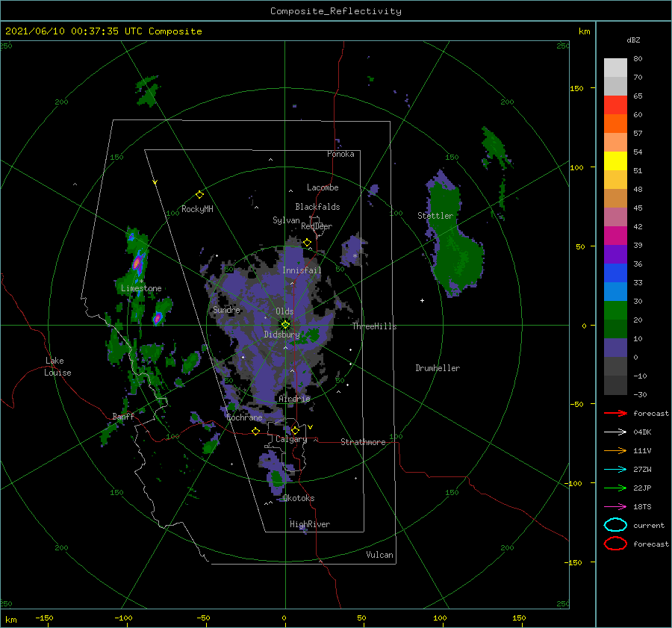Click the Olds label
Screen dimensions: 672x628
click(284, 311)
